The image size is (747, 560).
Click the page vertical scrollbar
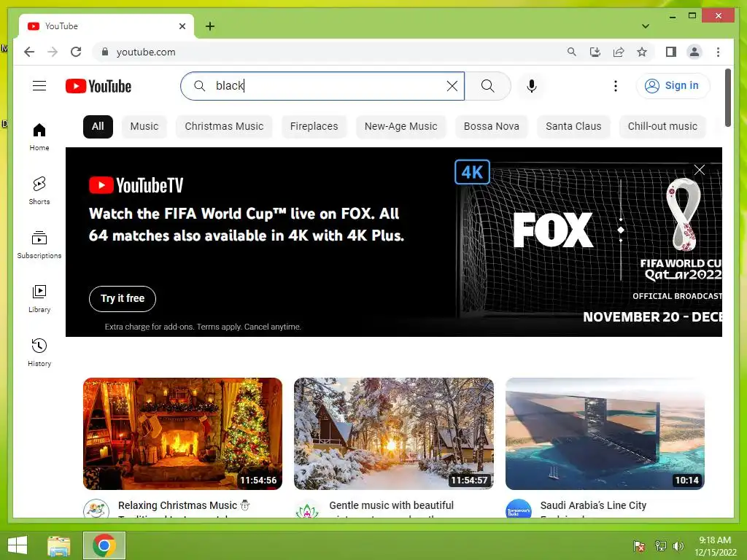pos(727,98)
